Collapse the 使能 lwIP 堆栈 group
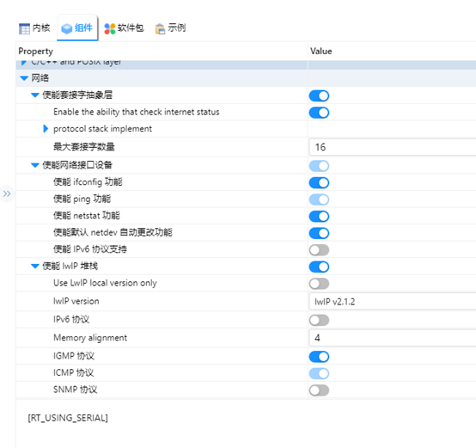476x448 pixels. point(35,266)
